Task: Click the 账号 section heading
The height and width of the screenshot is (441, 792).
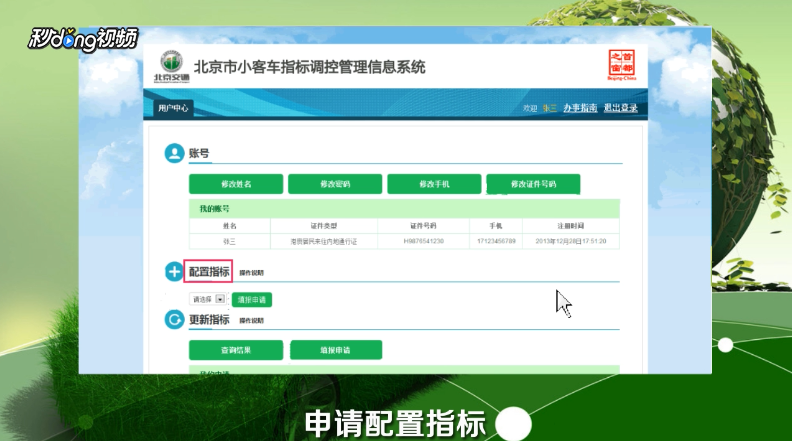Action: click(199, 153)
